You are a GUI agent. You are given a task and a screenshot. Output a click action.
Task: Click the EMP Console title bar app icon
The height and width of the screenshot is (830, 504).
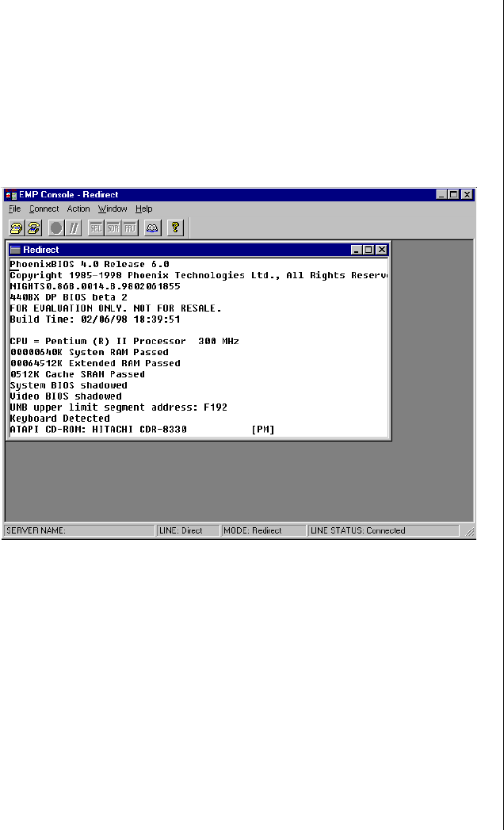10,195
